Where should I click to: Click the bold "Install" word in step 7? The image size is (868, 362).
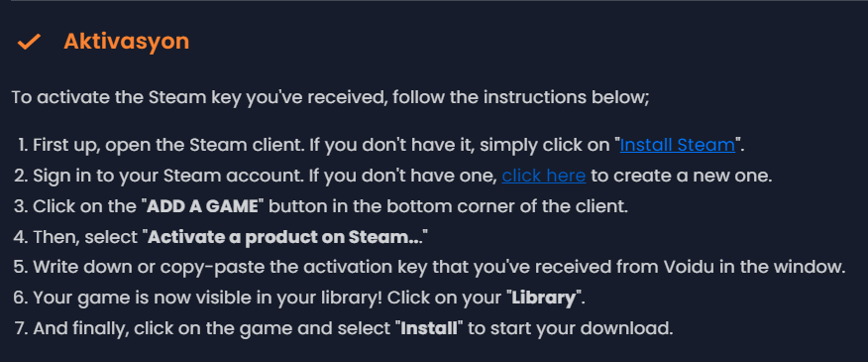429,328
